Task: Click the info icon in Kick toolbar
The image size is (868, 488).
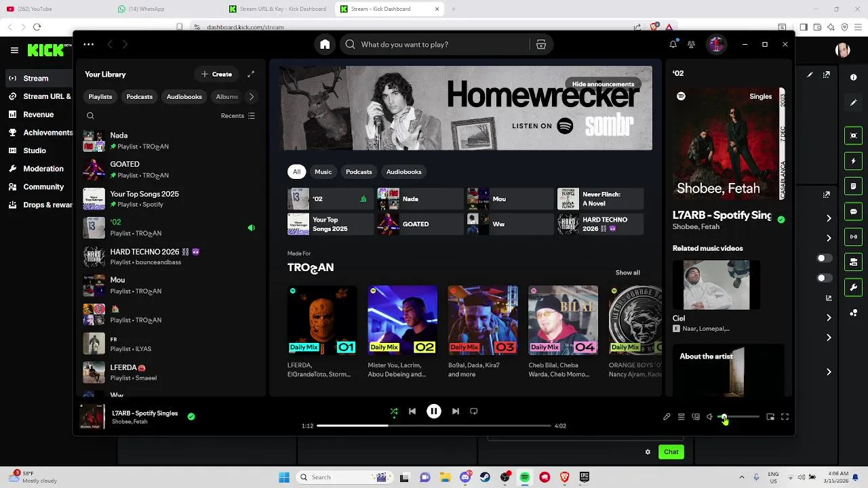Action: point(854,77)
